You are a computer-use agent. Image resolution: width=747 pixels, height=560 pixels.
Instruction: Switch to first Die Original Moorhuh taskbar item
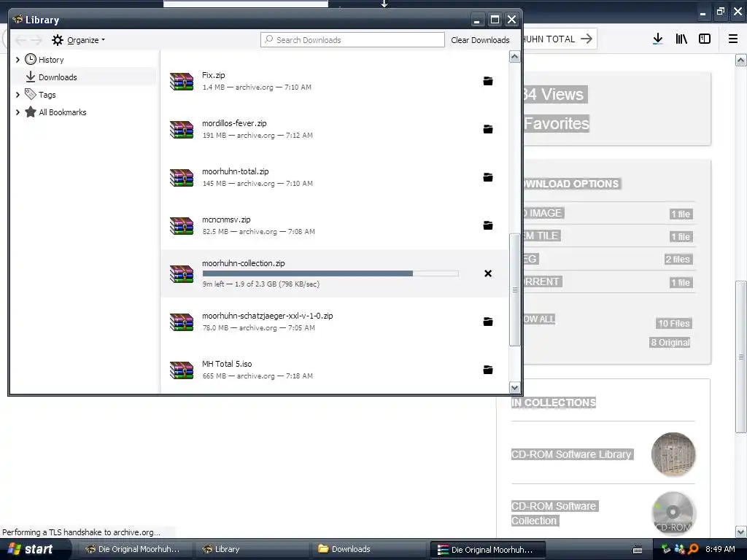tap(135, 549)
